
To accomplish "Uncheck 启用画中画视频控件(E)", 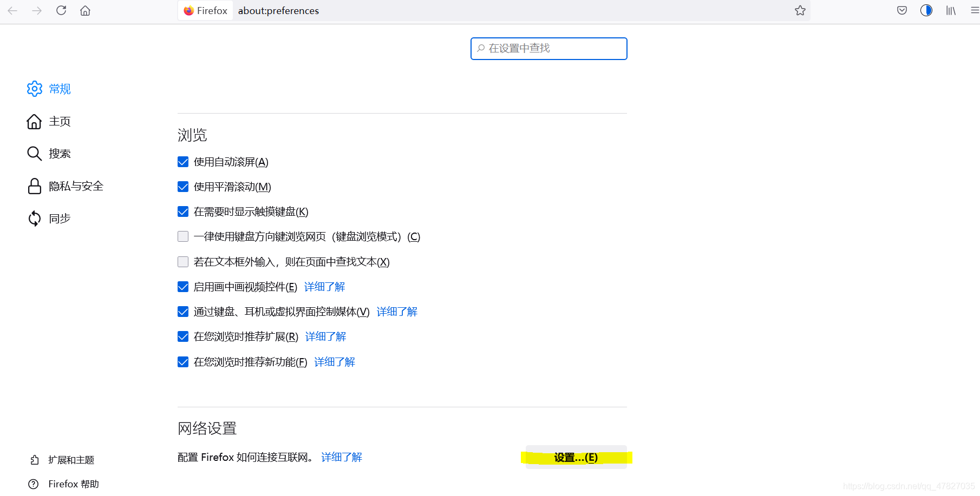I will pyautogui.click(x=183, y=287).
